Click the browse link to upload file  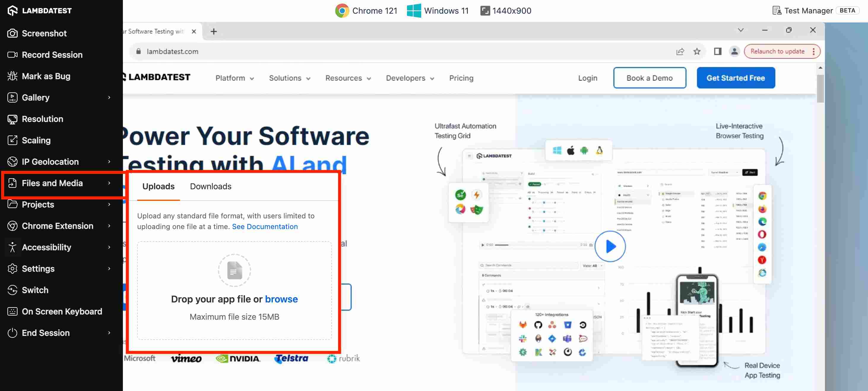click(x=281, y=299)
